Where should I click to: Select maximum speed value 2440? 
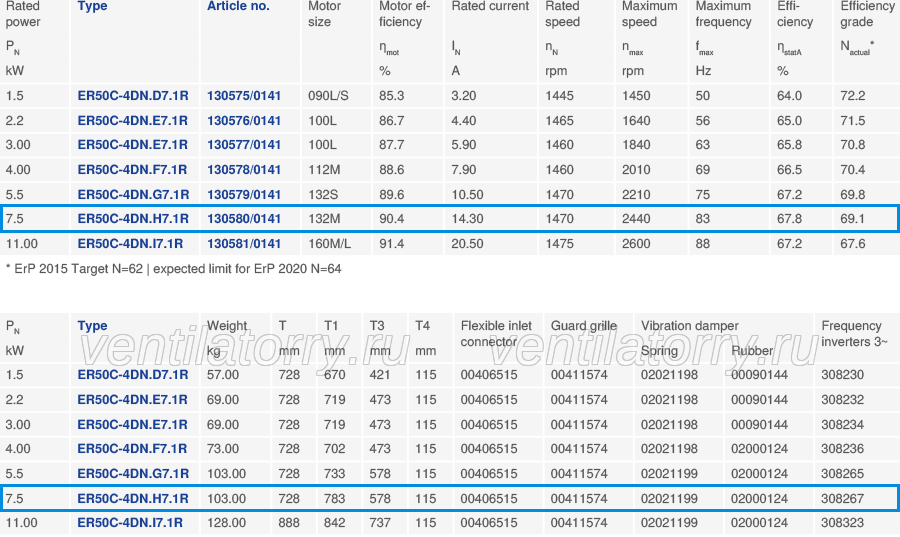(x=637, y=219)
